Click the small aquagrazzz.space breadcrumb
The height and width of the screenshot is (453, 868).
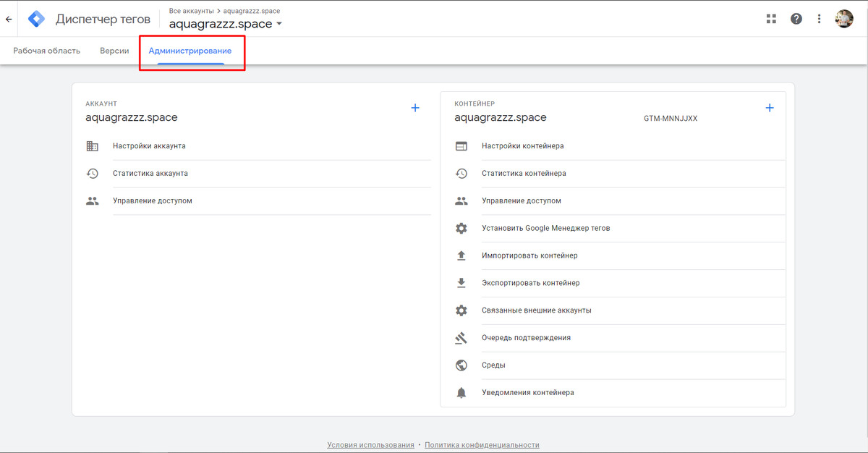[252, 11]
